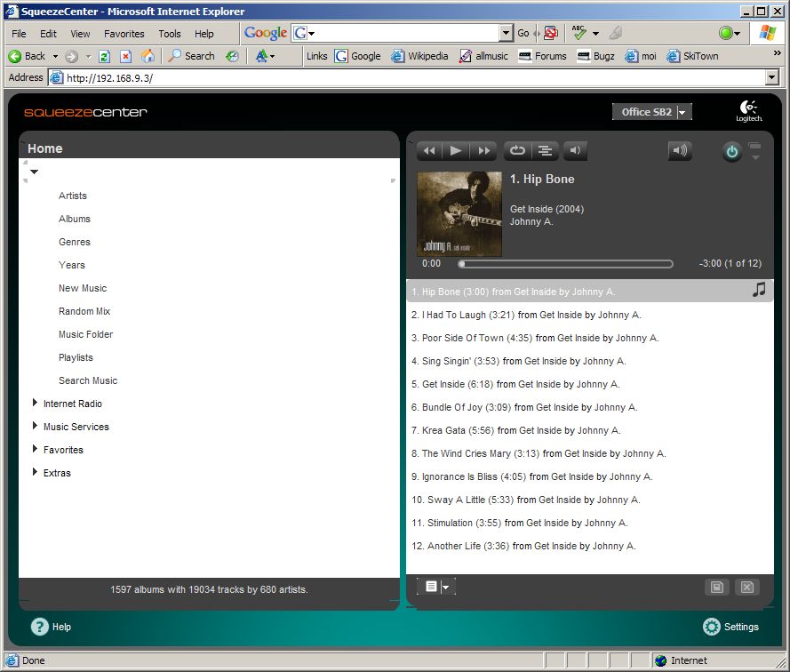Open Settings via the gear icon
This screenshot has height=672, width=790.
point(711,627)
